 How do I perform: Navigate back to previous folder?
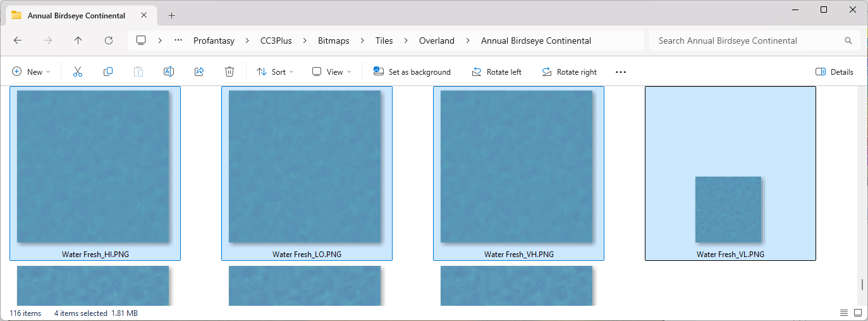pyautogui.click(x=18, y=41)
